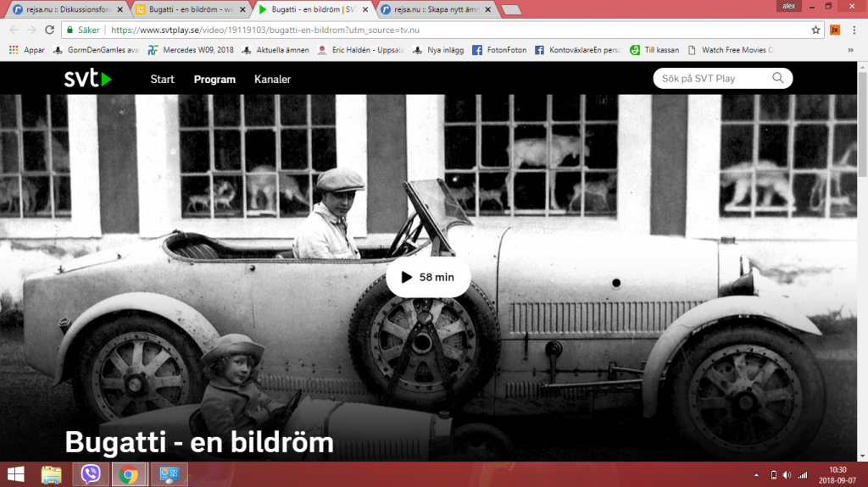The width and height of the screenshot is (868, 487).
Task: Open the Windows Start menu
Action: [x=15, y=475]
